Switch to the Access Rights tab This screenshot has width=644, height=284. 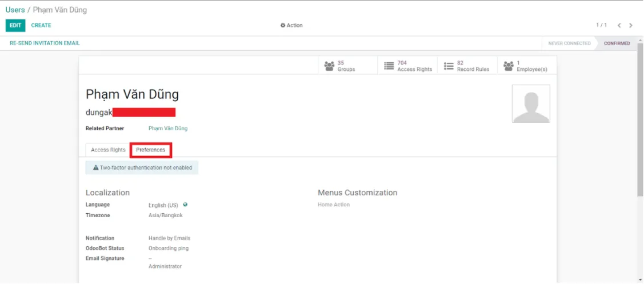point(108,150)
